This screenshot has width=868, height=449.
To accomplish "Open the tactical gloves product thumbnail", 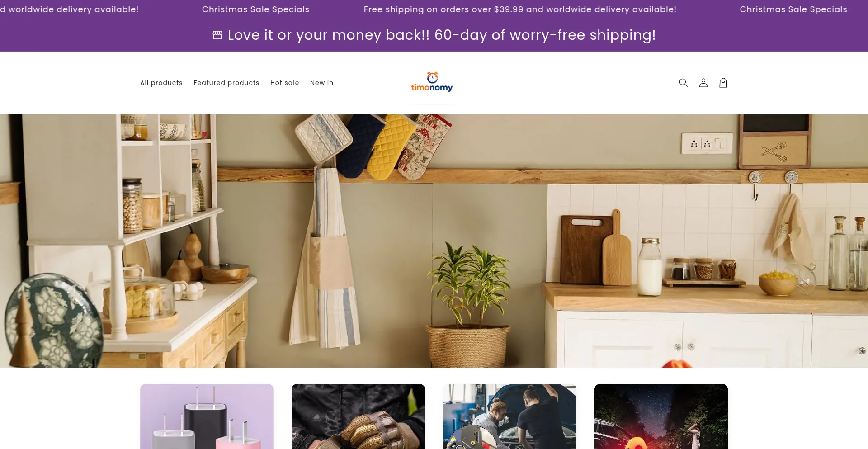I will pyautogui.click(x=358, y=416).
